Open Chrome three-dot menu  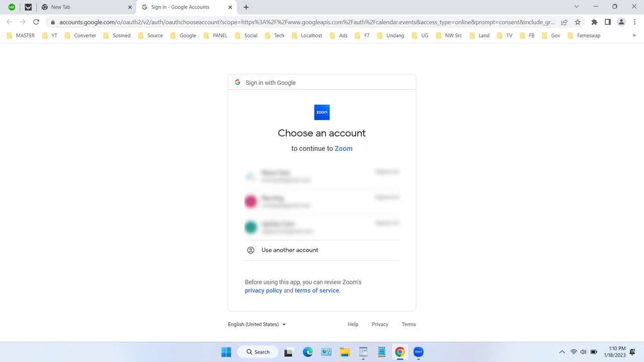(634, 22)
